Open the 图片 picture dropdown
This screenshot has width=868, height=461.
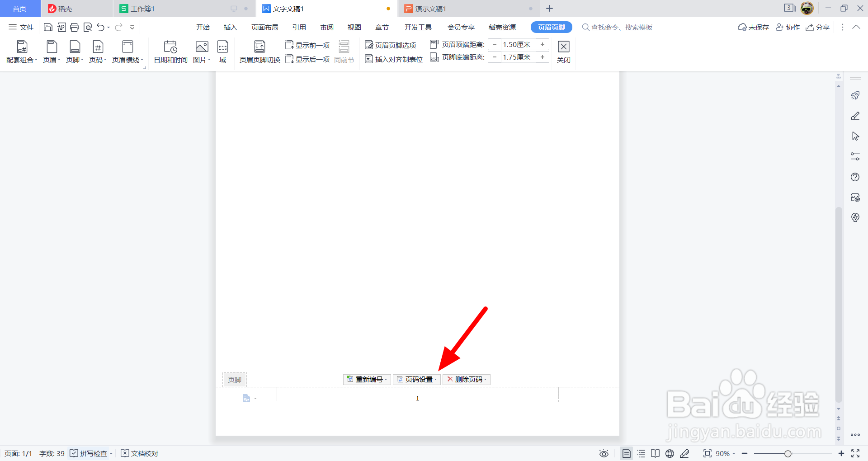pos(202,52)
